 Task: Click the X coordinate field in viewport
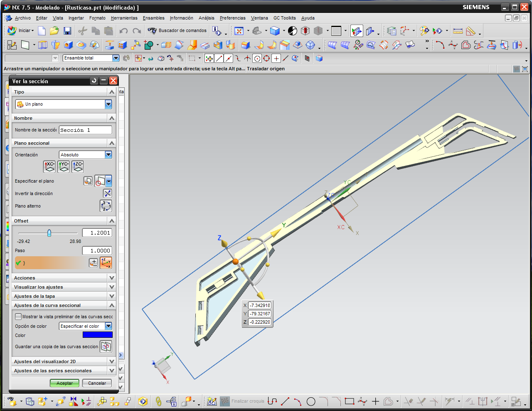(x=260, y=305)
